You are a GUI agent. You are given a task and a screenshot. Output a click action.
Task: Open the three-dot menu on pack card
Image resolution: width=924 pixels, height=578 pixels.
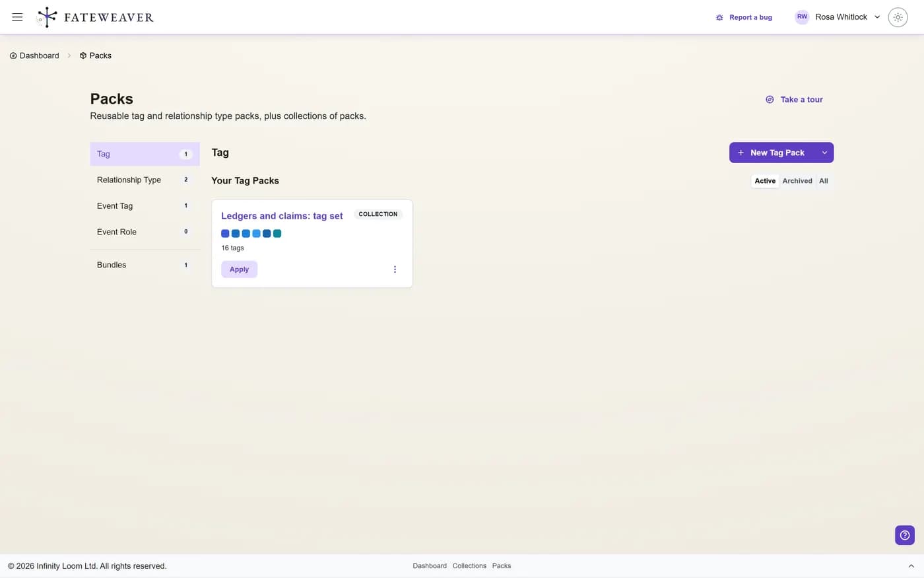(395, 270)
